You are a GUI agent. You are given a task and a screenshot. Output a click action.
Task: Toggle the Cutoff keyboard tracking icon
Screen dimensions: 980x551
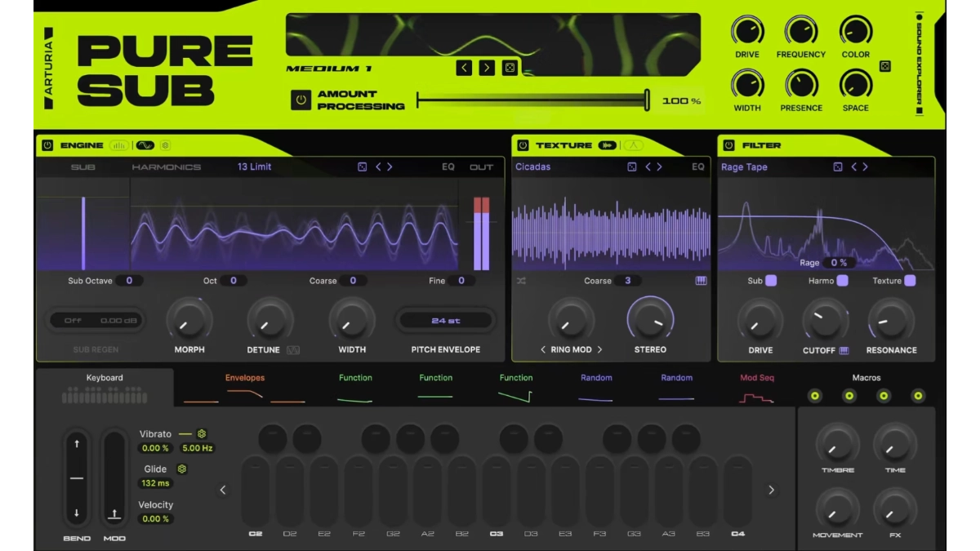[x=844, y=350]
